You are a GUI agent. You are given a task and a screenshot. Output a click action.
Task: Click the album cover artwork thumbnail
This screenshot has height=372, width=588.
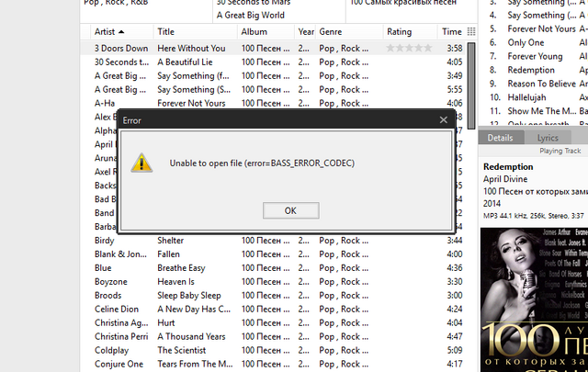[534, 299]
